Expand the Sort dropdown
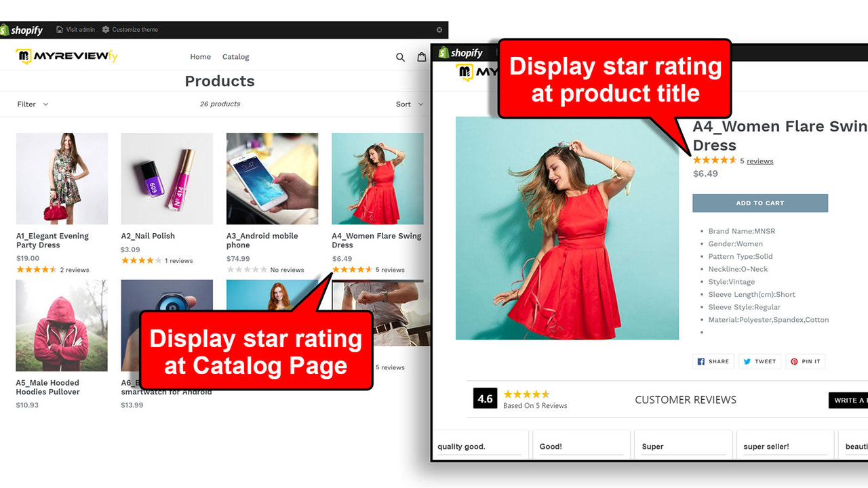Image resolution: width=868 pixels, height=488 pixels. click(x=410, y=104)
